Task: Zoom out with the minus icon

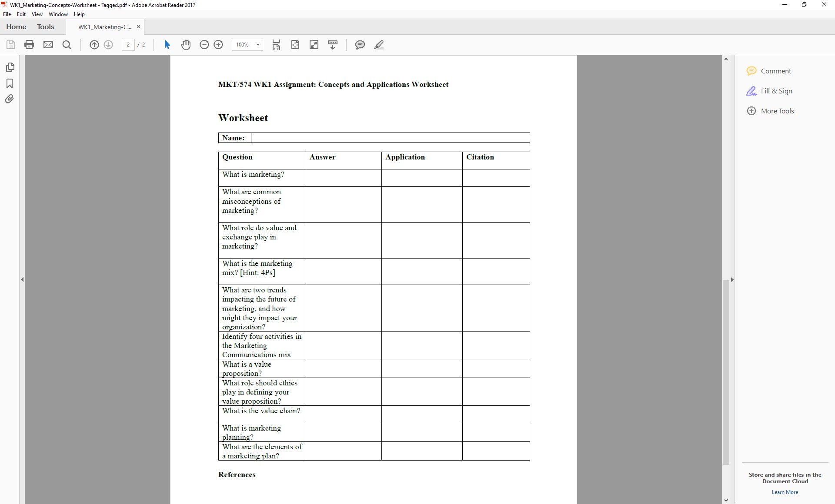Action: click(204, 45)
